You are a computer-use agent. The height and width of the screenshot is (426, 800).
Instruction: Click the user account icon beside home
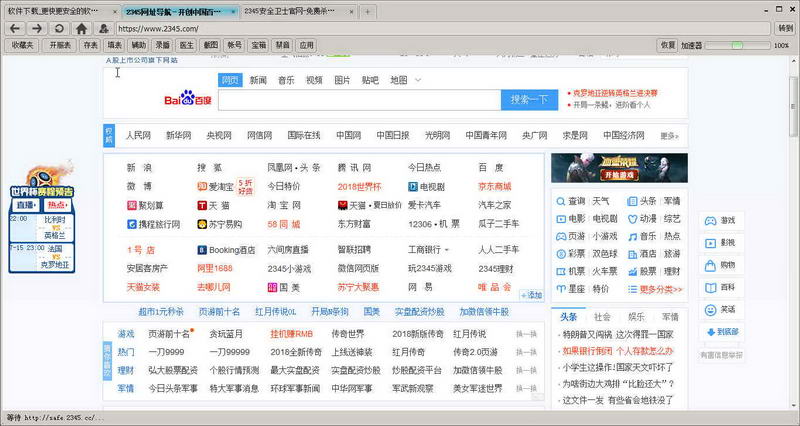click(104, 29)
